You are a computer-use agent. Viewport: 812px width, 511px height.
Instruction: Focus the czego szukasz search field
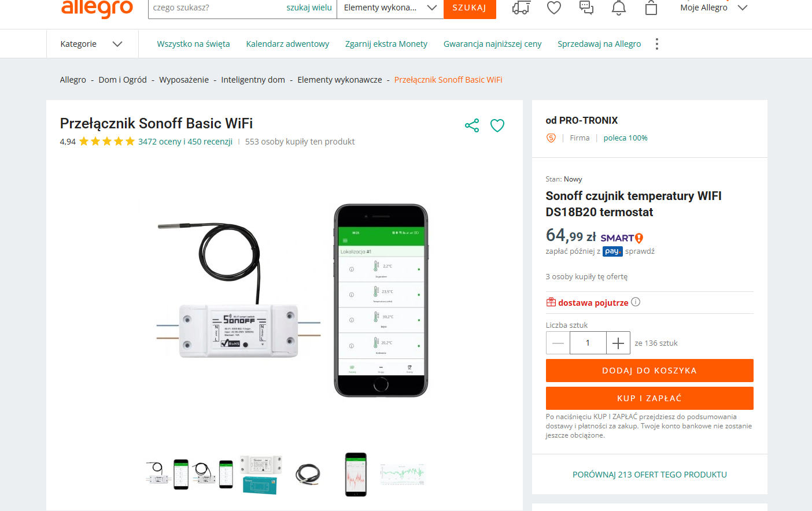pos(217,8)
